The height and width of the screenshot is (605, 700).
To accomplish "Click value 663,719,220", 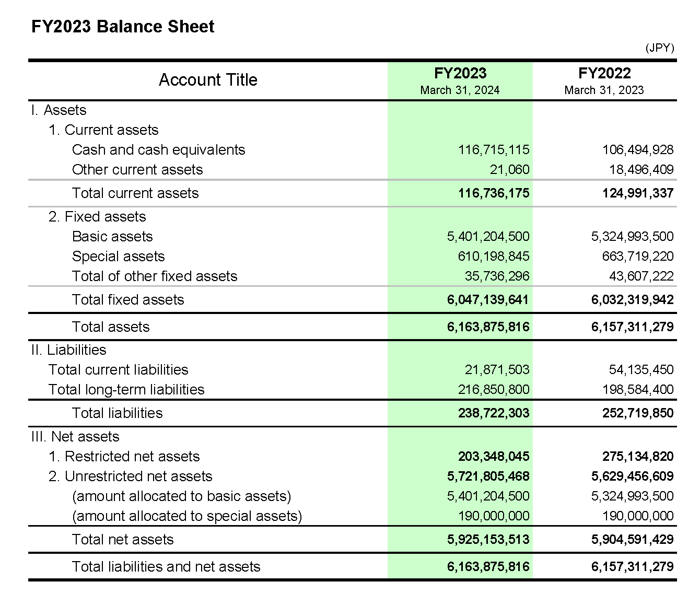I will tap(638, 257).
